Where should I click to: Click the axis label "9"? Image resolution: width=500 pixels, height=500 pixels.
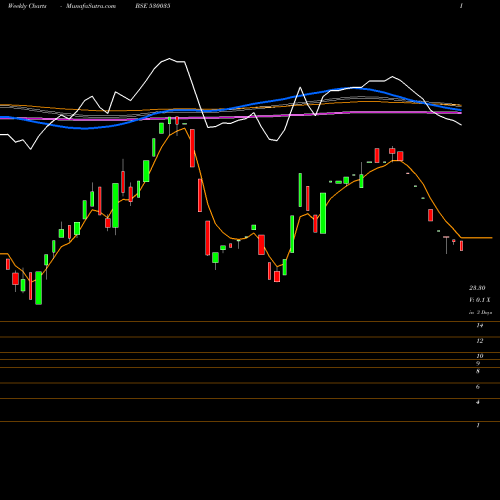point(478,364)
